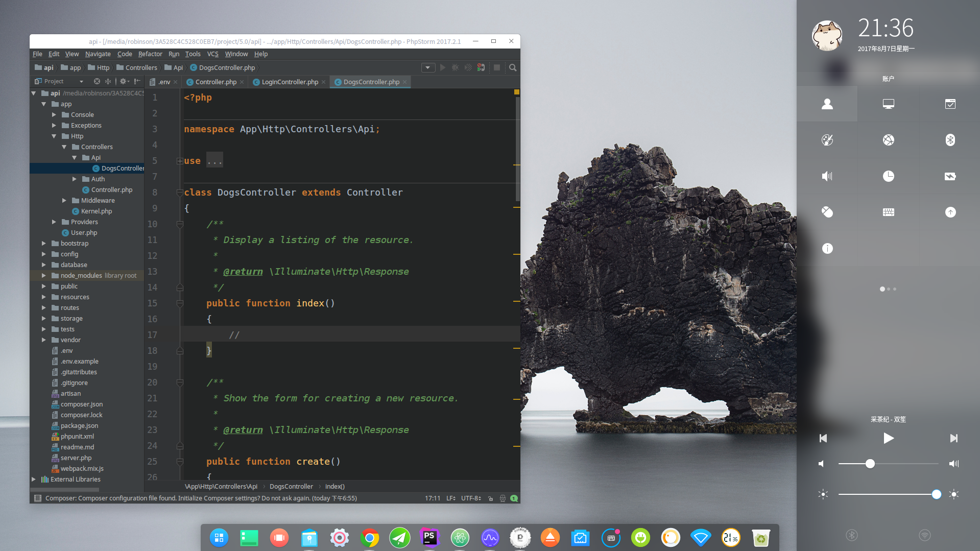This screenshot has height=551, width=980.
Task: Click the tool windows quick access icon in status bar
Action: [37, 498]
